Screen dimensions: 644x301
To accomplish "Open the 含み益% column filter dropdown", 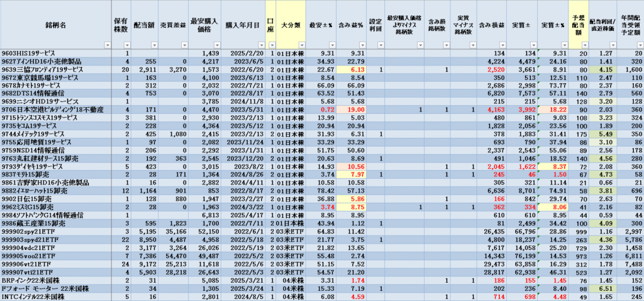I will 362,45.
